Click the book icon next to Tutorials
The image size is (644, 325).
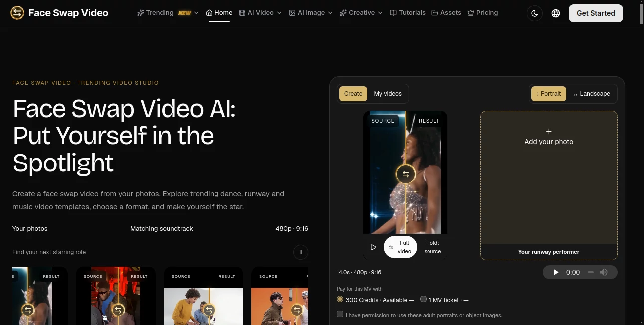pos(393,13)
